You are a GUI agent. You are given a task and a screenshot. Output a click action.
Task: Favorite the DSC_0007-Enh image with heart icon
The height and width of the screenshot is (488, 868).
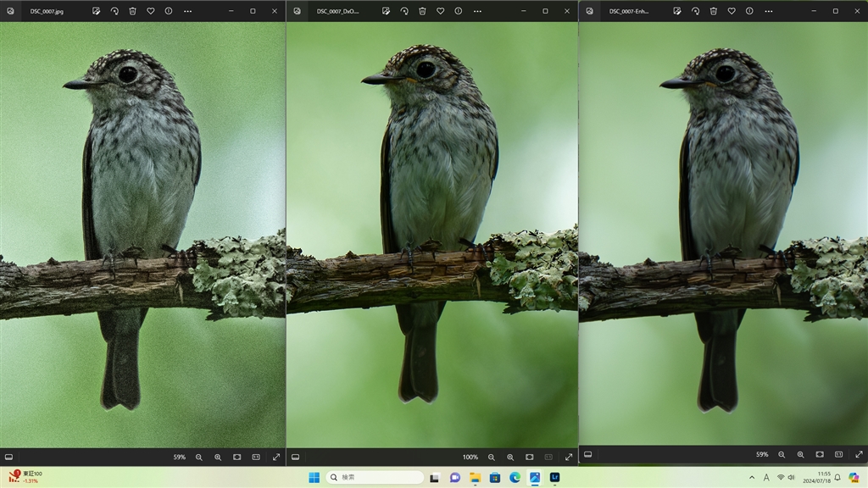(x=731, y=11)
